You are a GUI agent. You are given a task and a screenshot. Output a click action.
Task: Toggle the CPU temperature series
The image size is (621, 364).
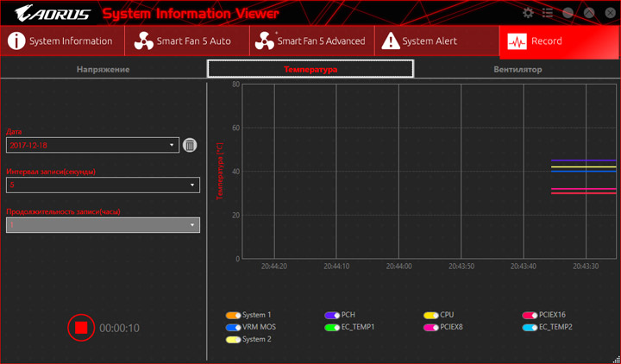(x=431, y=316)
